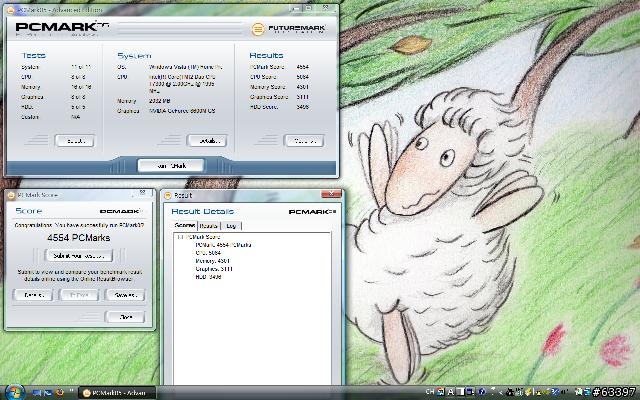Click Save as button in Score window

125,295
